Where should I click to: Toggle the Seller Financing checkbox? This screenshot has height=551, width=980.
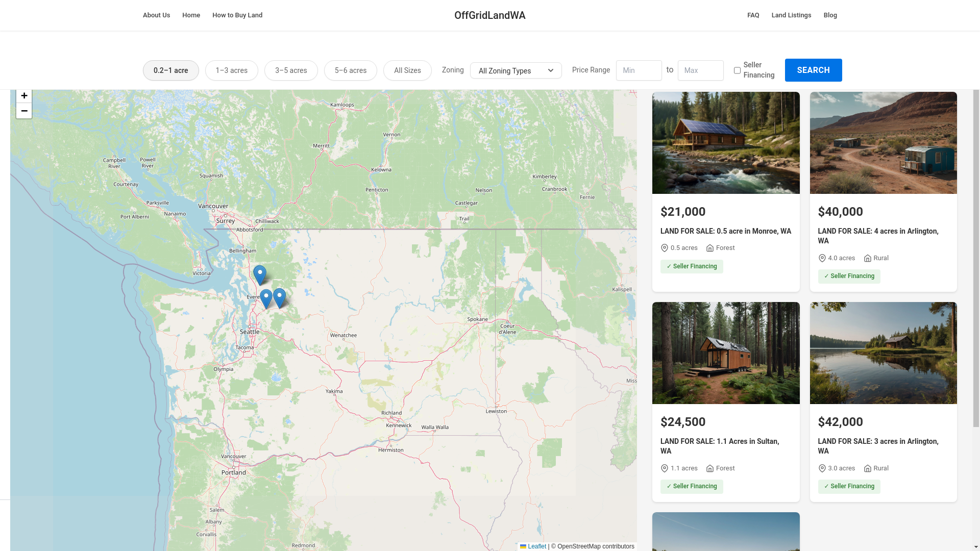(x=737, y=70)
